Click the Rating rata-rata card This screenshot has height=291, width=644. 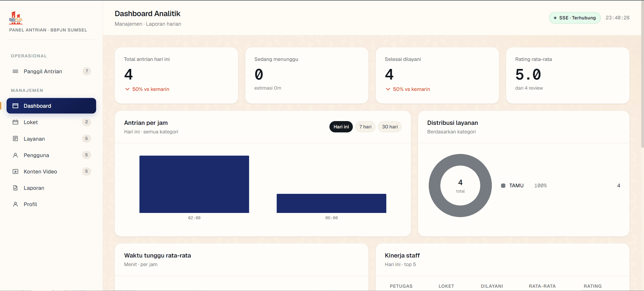coord(568,76)
